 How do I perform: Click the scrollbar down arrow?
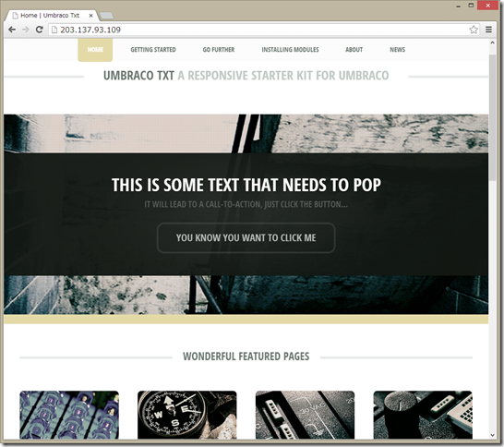click(x=492, y=435)
